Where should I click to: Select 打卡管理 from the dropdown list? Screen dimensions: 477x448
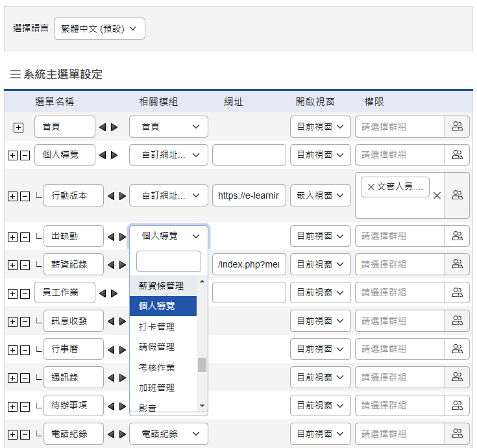[157, 327]
